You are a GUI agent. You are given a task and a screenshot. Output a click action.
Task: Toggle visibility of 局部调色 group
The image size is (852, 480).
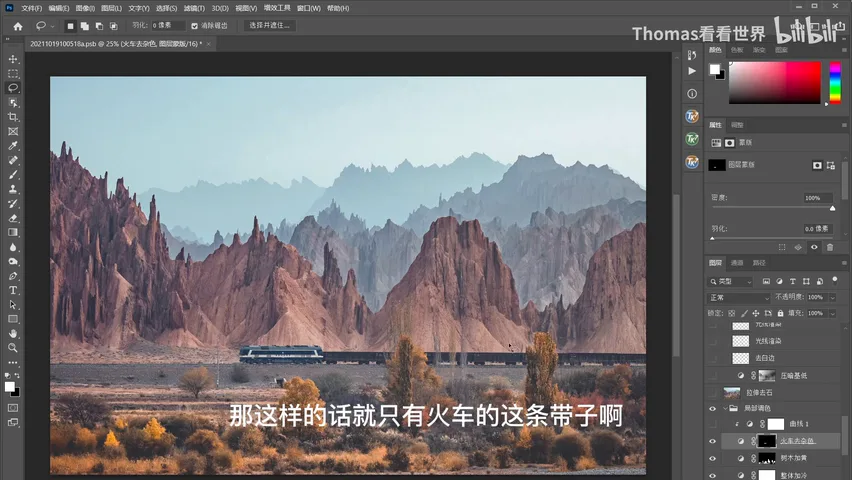(x=712, y=408)
